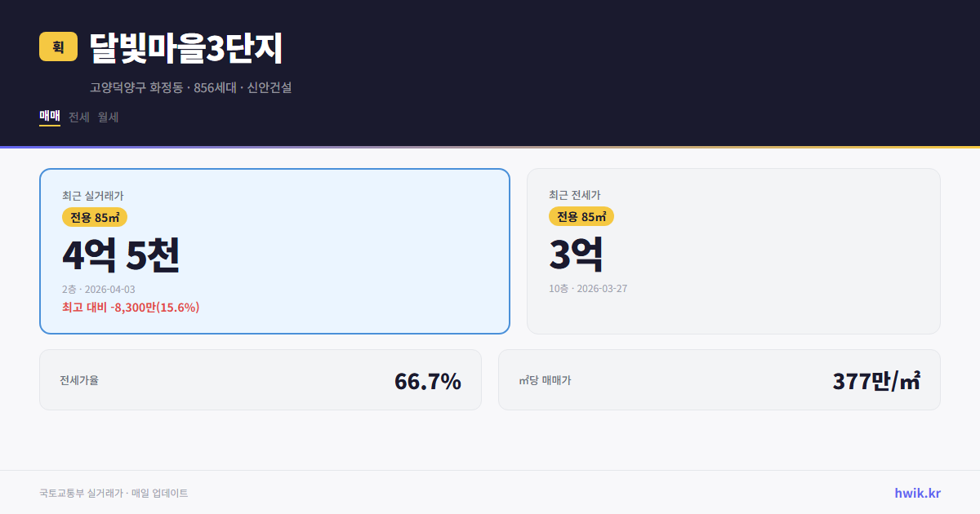The image size is (980, 514).
Task: Toggle the highlighted 실거래가 card selection
Action: (274, 250)
